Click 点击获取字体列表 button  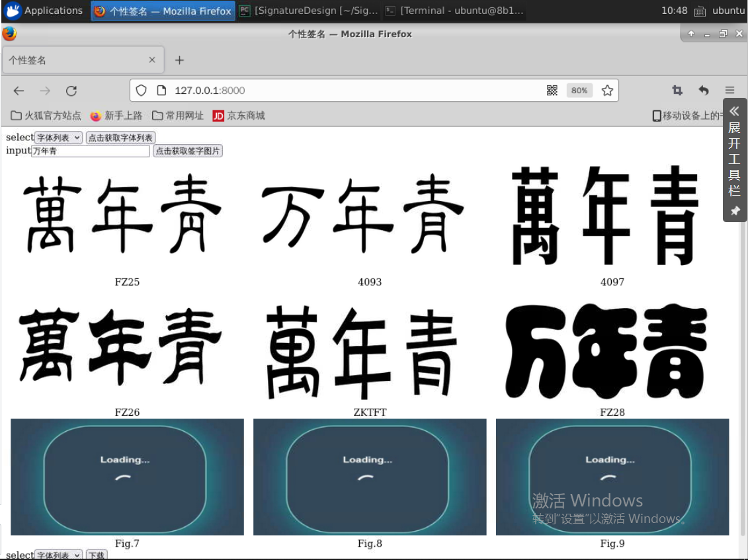pyautogui.click(x=120, y=138)
